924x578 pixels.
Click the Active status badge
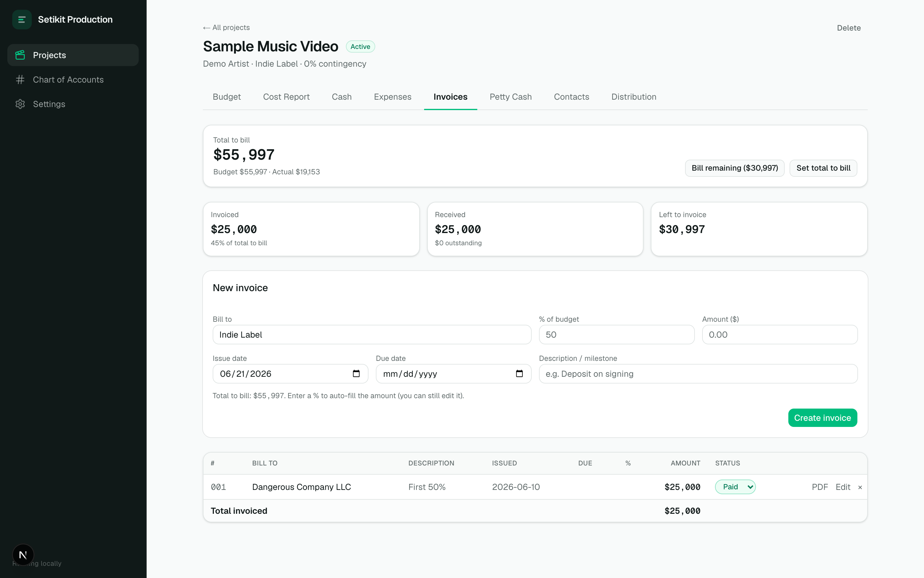pyautogui.click(x=361, y=46)
